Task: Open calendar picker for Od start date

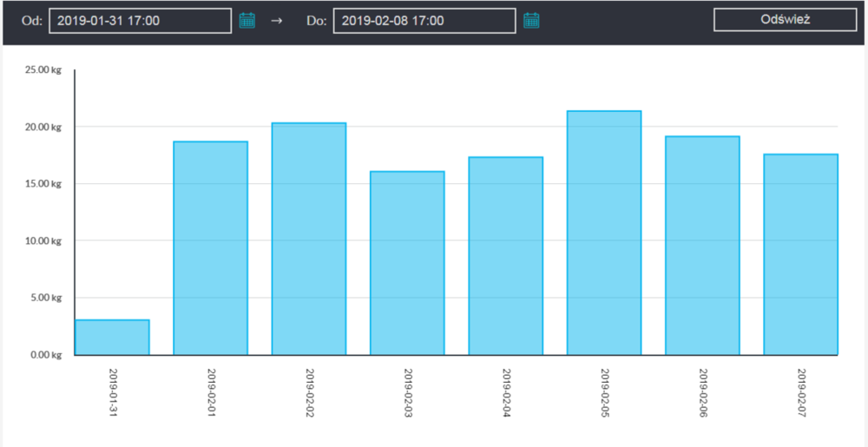Action: 247,21
